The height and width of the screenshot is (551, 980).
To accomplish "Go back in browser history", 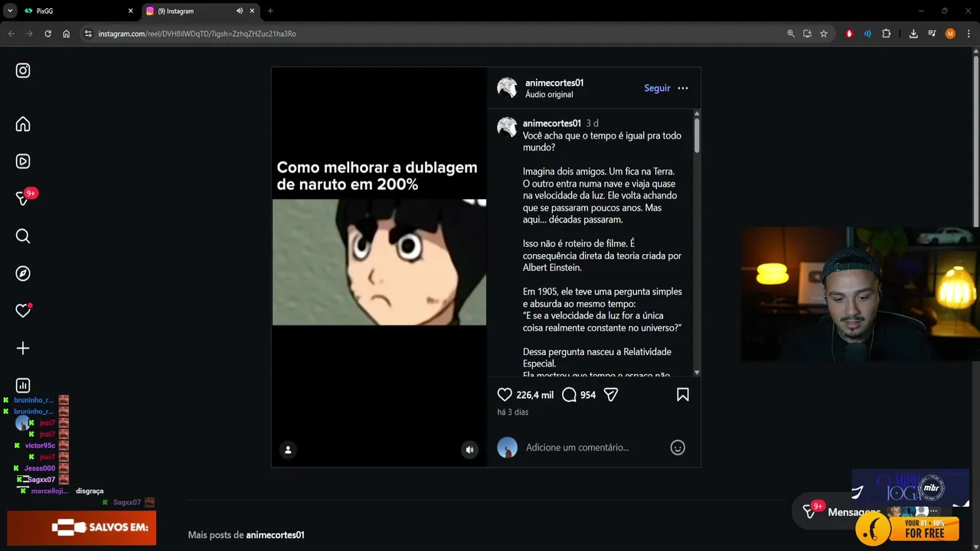I will tap(11, 34).
